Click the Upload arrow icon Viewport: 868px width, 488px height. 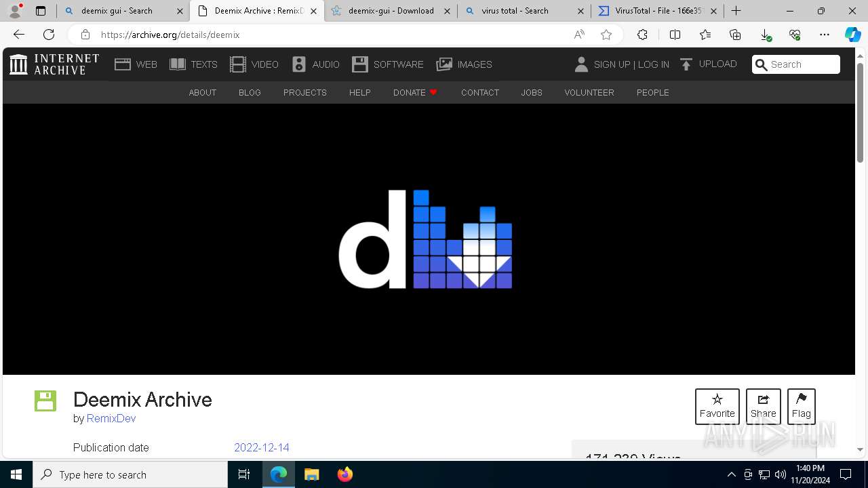click(686, 64)
